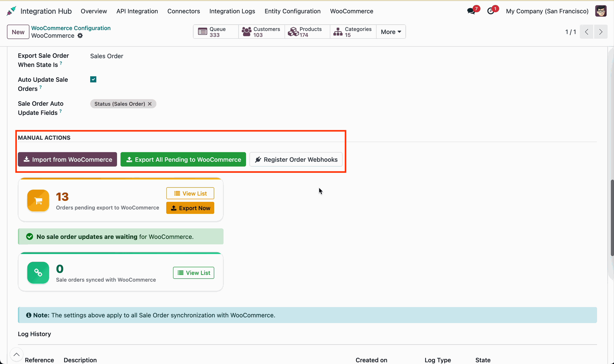Open the messages chat icon
Viewport: 614px width, 364px height.
471,11
